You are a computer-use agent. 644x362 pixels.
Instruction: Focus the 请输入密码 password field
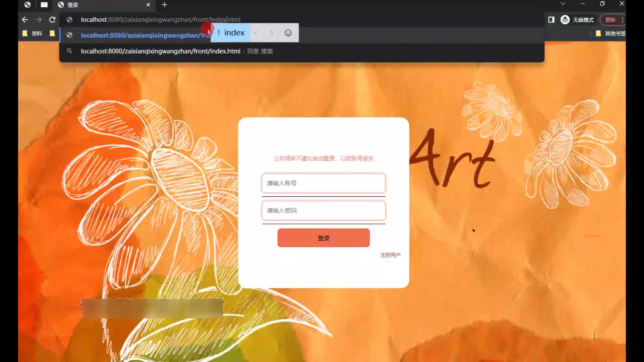pyautogui.click(x=323, y=210)
